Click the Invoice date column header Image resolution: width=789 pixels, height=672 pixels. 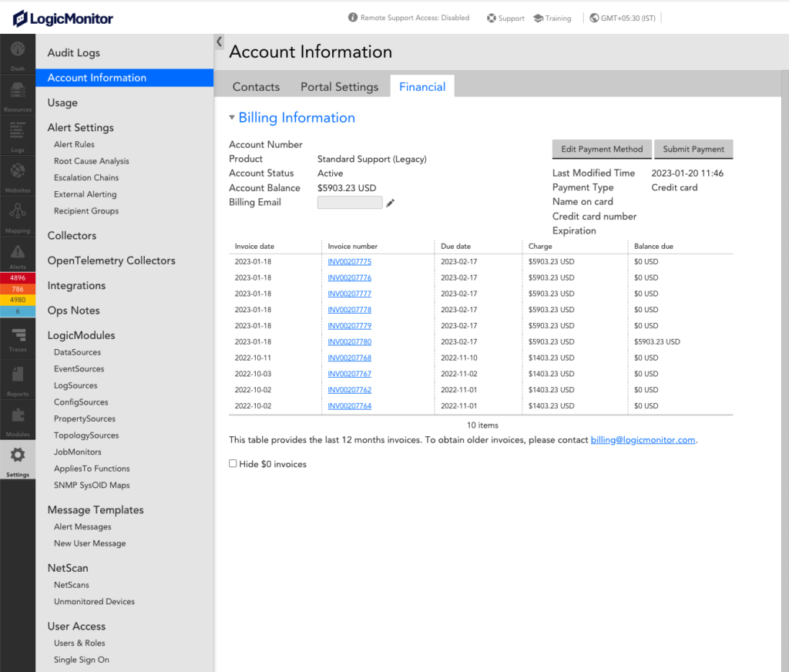(x=254, y=246)
